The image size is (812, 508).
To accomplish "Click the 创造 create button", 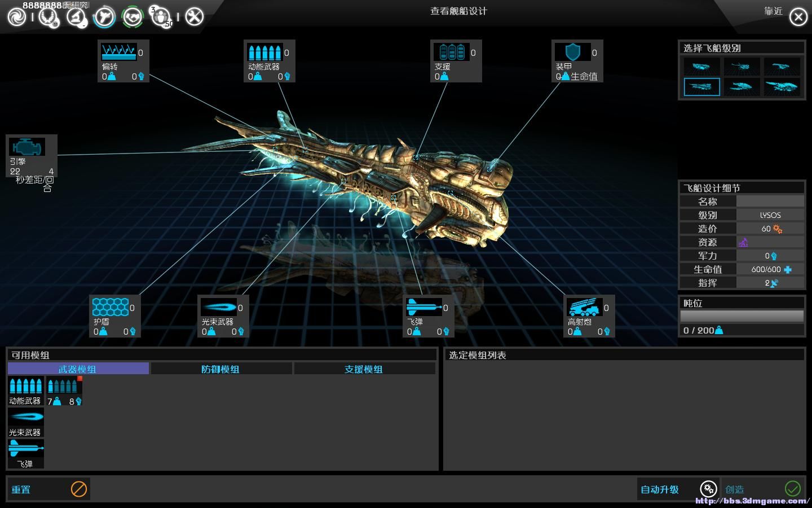I will click(763, 489).
